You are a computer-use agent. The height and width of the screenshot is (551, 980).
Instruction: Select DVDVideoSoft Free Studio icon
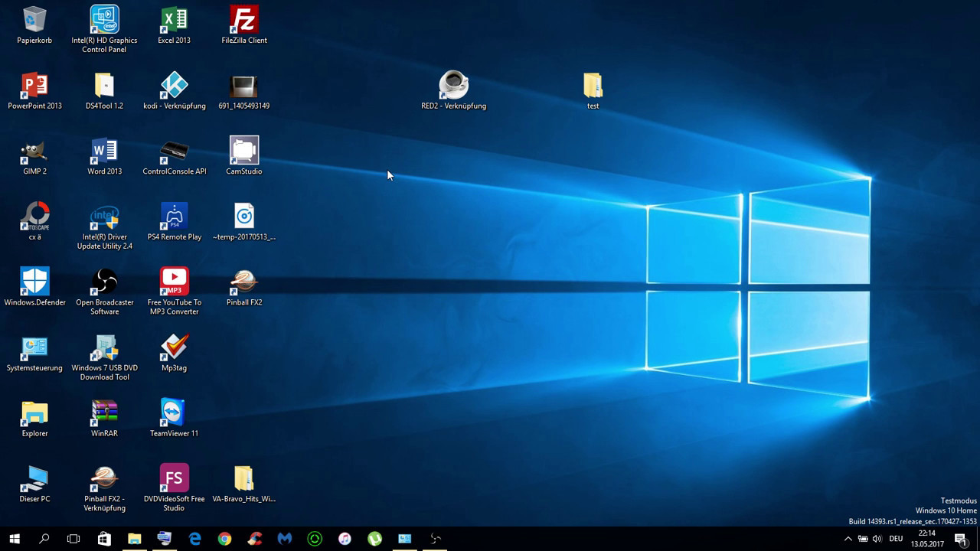[x=174, y=478]
